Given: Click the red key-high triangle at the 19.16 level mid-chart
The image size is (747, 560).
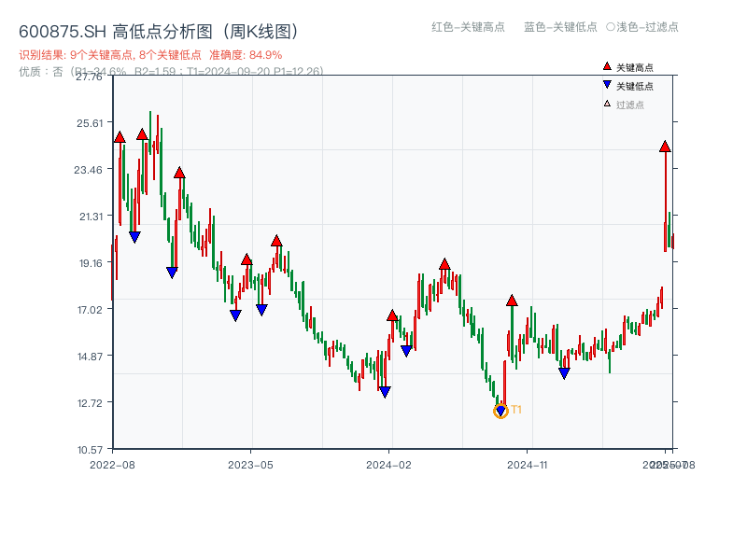Looking at the screenshot, I should coord(444,265).
